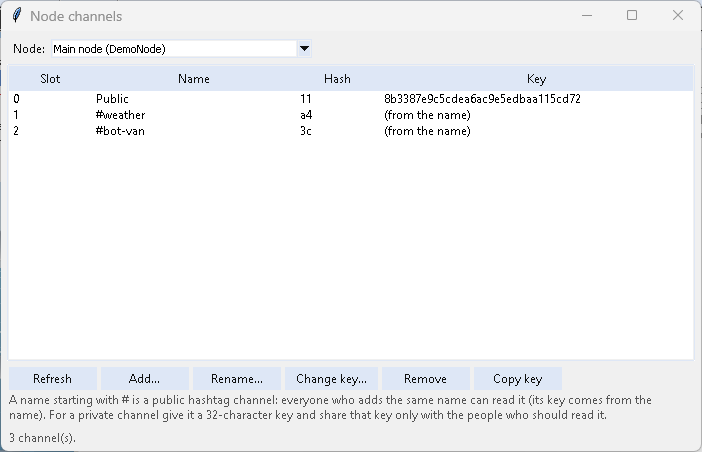Click "(from the name)" in the #weather row

(428, 115)
